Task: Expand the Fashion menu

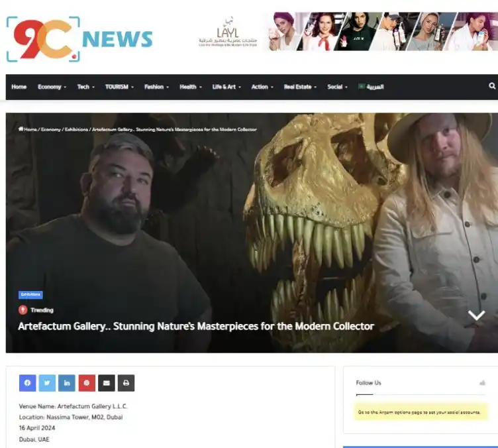Action: [x=156, y=87]
